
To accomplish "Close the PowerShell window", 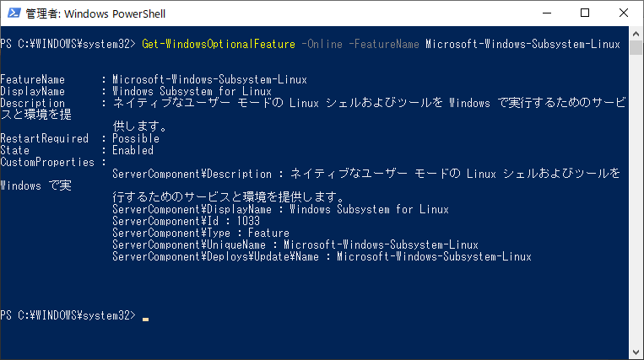I will click(x=624, y=13).
